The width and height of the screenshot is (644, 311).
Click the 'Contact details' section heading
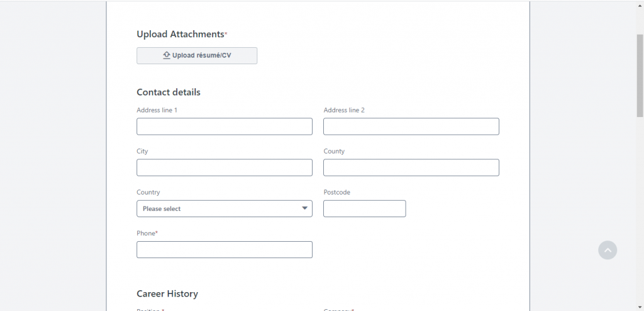point(169,92)
